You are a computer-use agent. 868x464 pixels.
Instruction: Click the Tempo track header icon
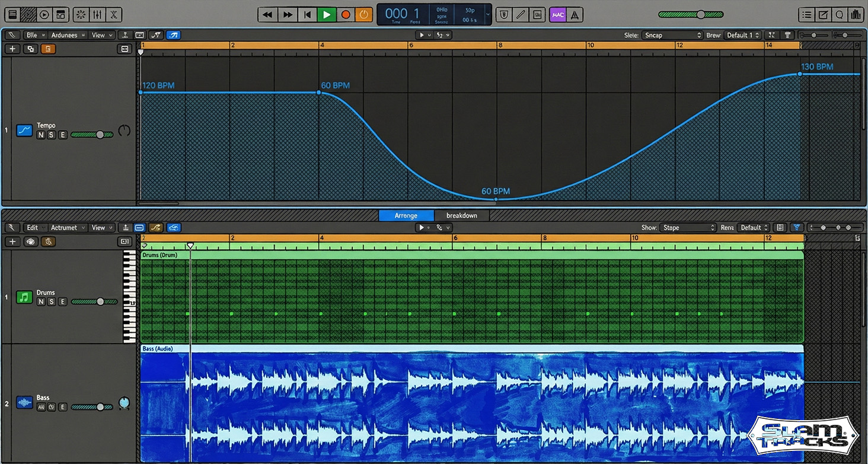[24, 131]
